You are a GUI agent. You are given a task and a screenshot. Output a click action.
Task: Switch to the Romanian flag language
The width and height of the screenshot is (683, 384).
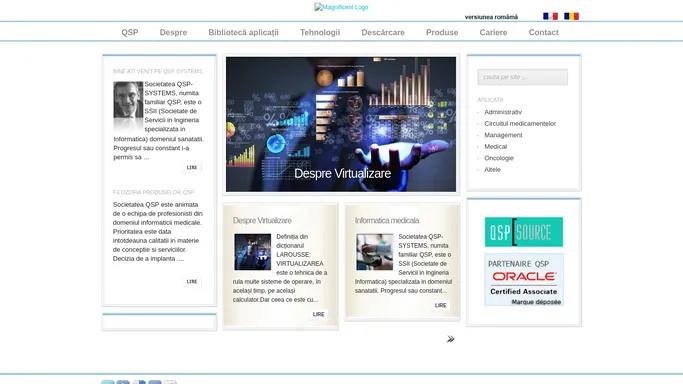[571, 16]
